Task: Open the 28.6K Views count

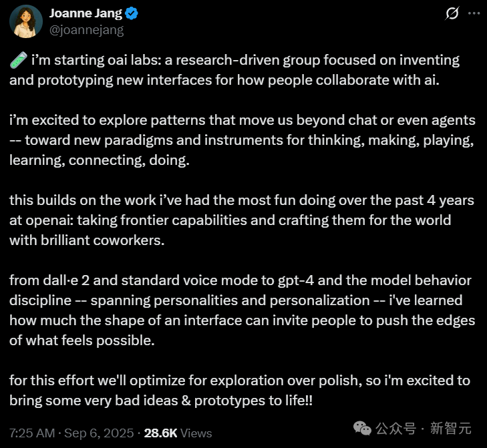Action: coord(178,433)
